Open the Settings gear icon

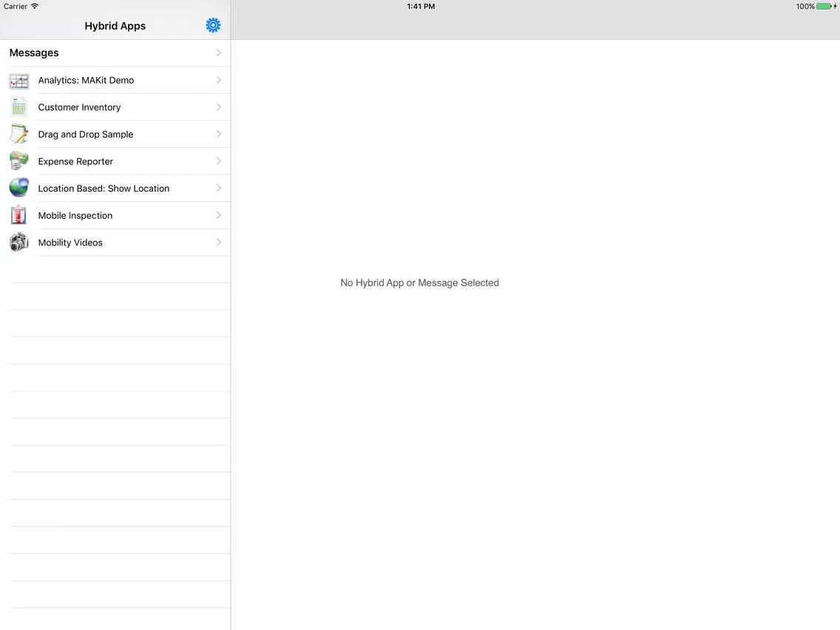click(x=213, y=24)
